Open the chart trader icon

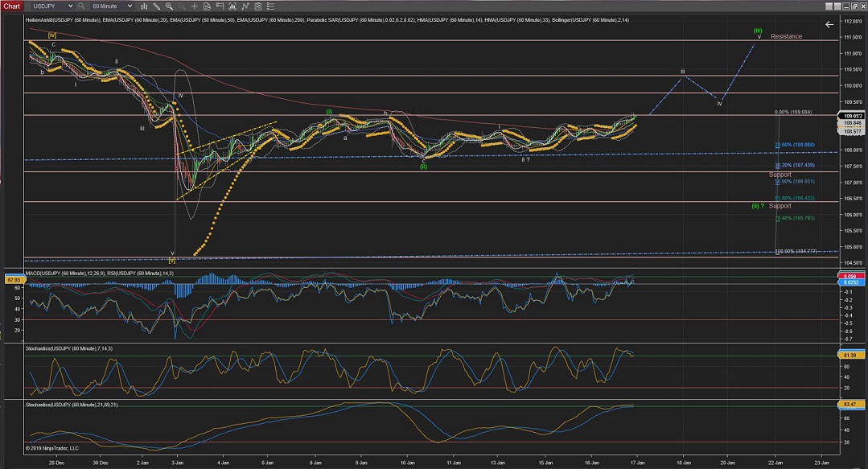click(218, 6)
